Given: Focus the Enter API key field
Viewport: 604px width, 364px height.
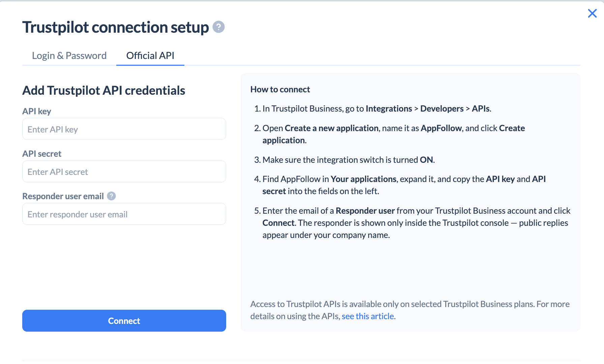Looking at the screenshot, I should [x=124, y=129].
